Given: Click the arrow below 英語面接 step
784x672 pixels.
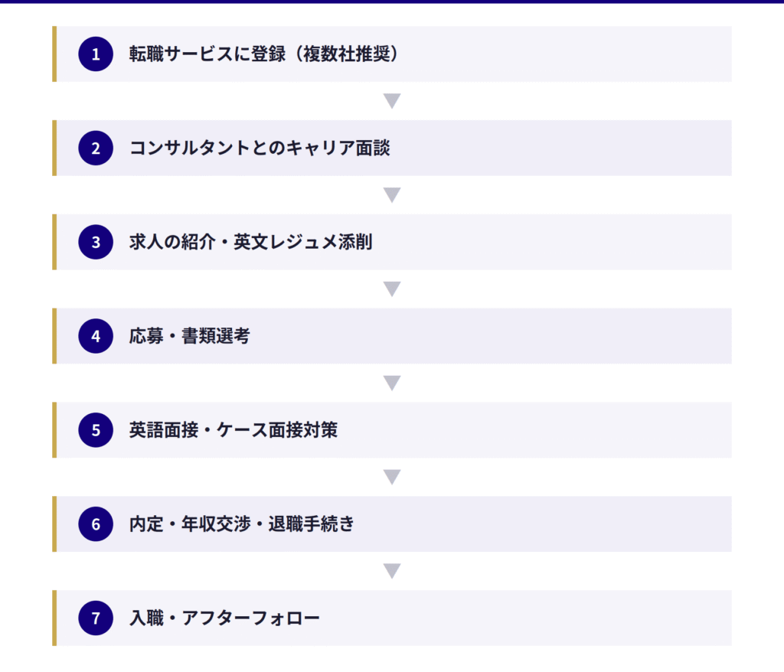Looking at the screenshot, I should tap(392, 477).
